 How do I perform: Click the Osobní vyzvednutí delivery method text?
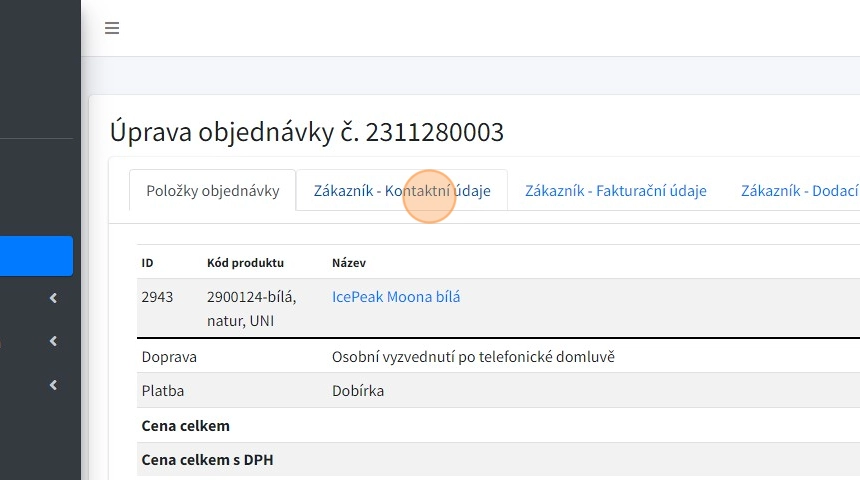coord(474,357)
